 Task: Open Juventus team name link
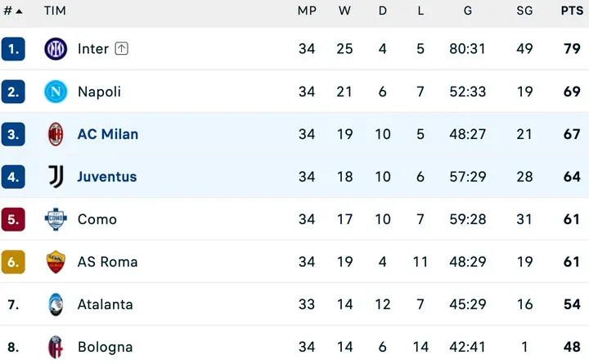point(107,177)
